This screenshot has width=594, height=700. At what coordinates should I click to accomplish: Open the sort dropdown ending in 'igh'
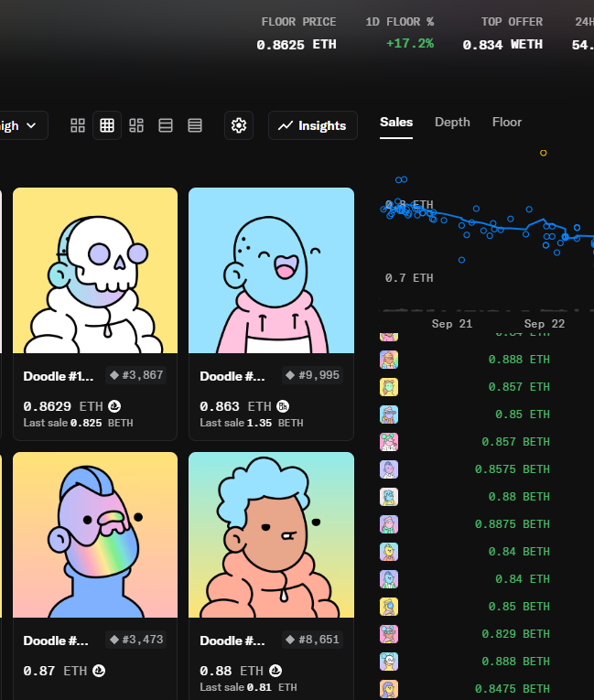click(x=20, y=125)
